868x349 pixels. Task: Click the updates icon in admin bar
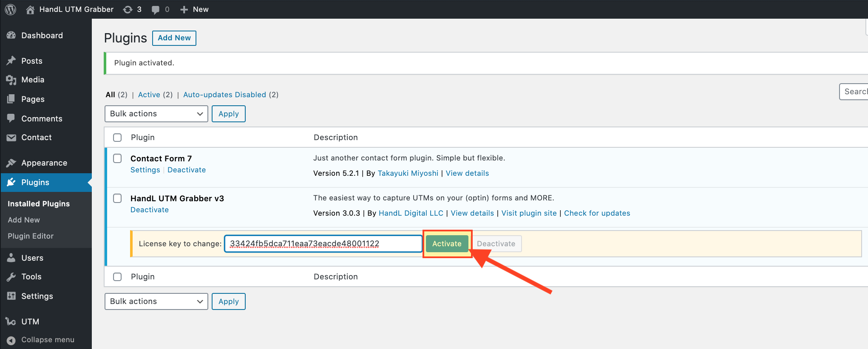[x=128, y=9]
